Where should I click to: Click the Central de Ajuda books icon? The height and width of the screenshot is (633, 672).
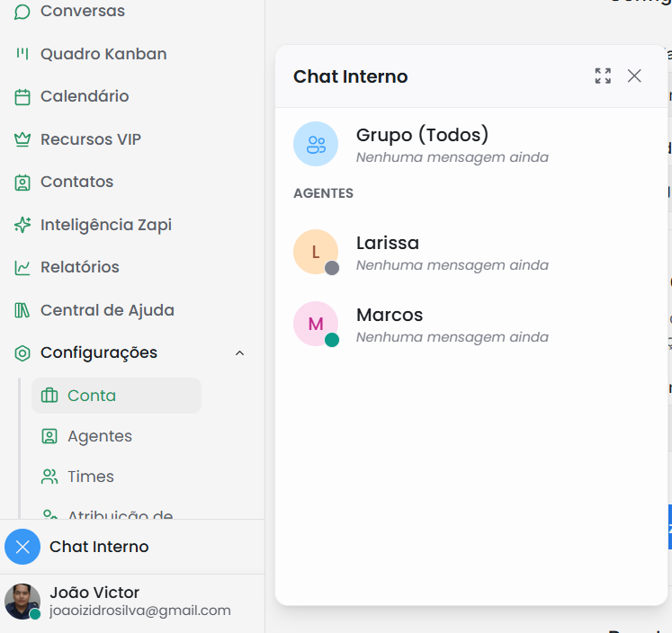coord(22,310)
